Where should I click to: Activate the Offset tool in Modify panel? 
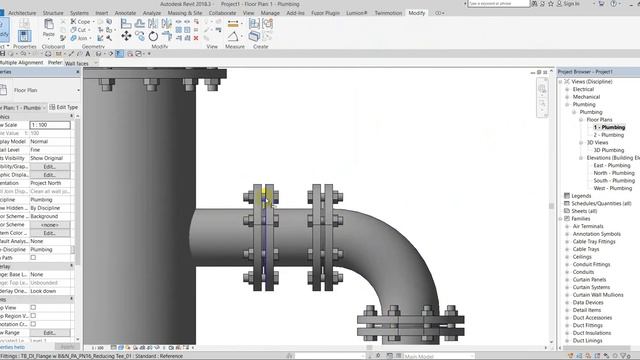(x=140, y=24)
